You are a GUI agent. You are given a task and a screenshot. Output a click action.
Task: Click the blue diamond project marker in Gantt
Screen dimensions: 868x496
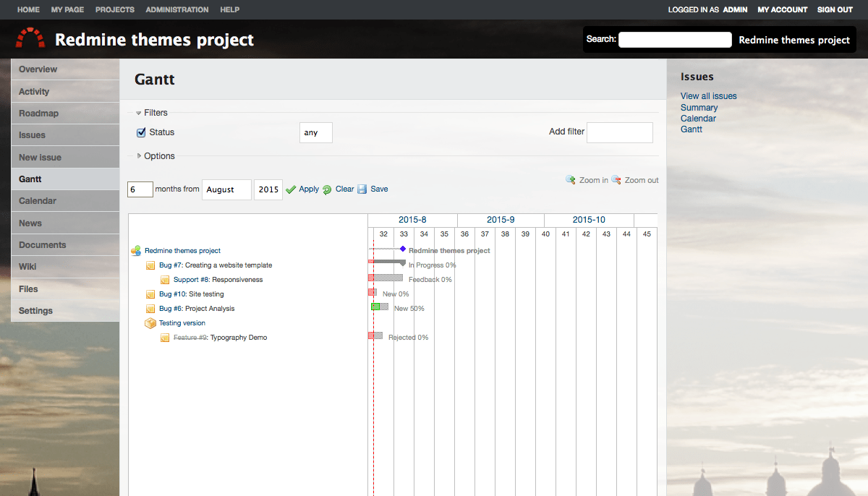[403, 249]
